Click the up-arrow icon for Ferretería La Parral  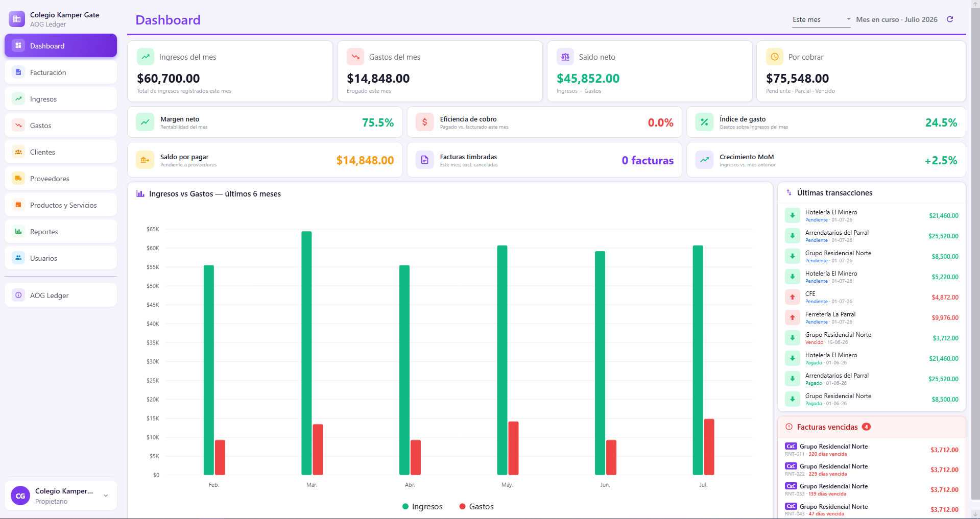[793, 317]
